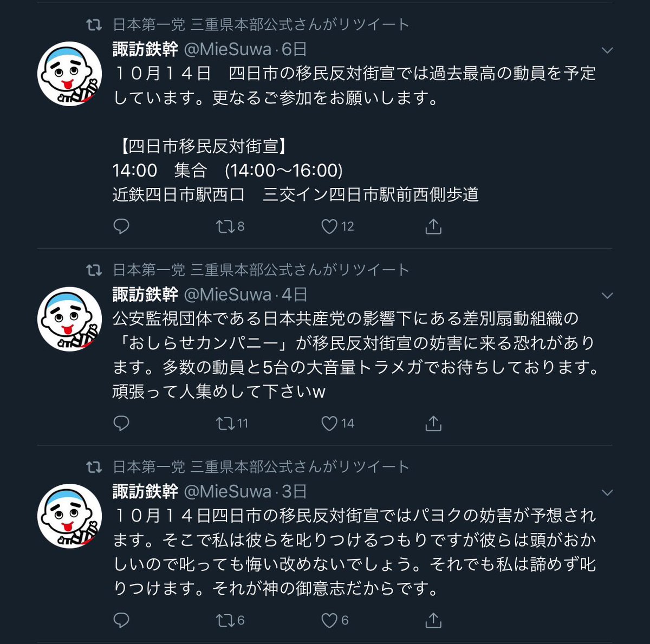Share the 3日 tweet

click(x=433, y=620)
